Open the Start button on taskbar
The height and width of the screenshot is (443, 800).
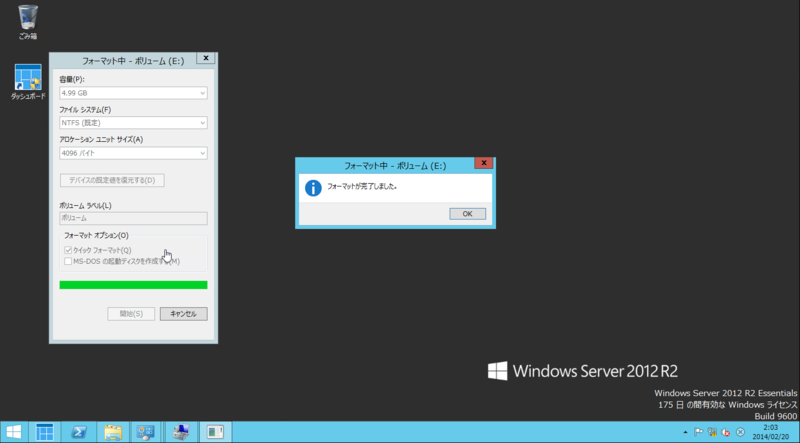(13, 432)
